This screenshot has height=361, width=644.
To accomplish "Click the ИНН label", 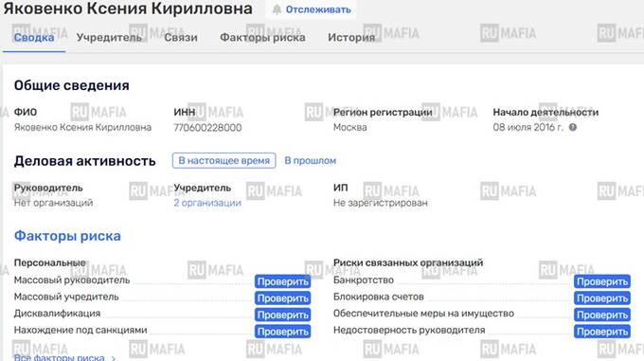I will [184, 112].
